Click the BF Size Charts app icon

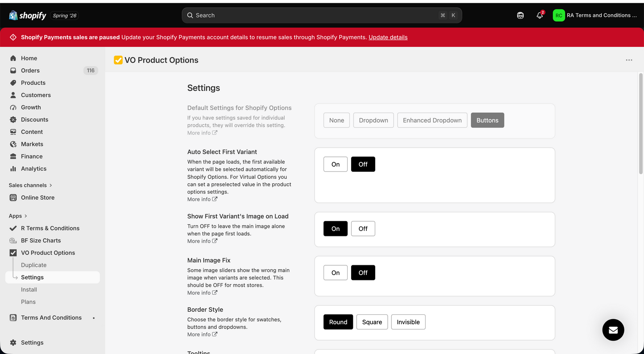(x=13, y=240)
